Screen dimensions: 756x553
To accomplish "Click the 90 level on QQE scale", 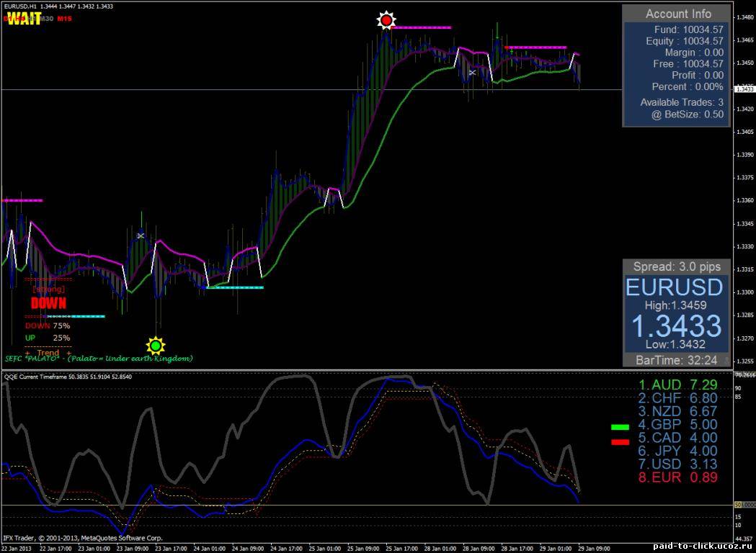I will [x=738, y=388].
